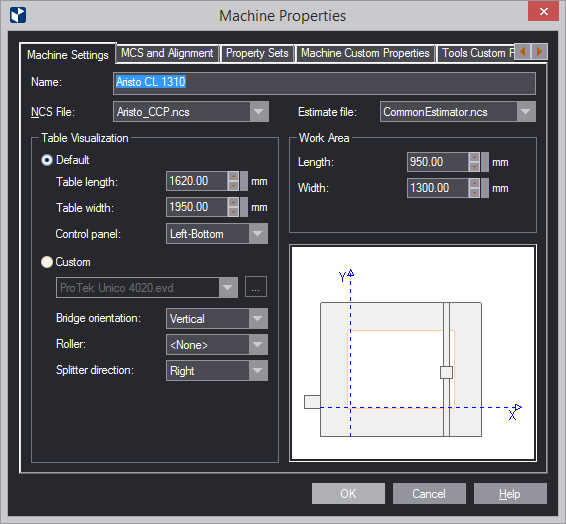Decrease Work Area Width with down arrow

(474, 193)
